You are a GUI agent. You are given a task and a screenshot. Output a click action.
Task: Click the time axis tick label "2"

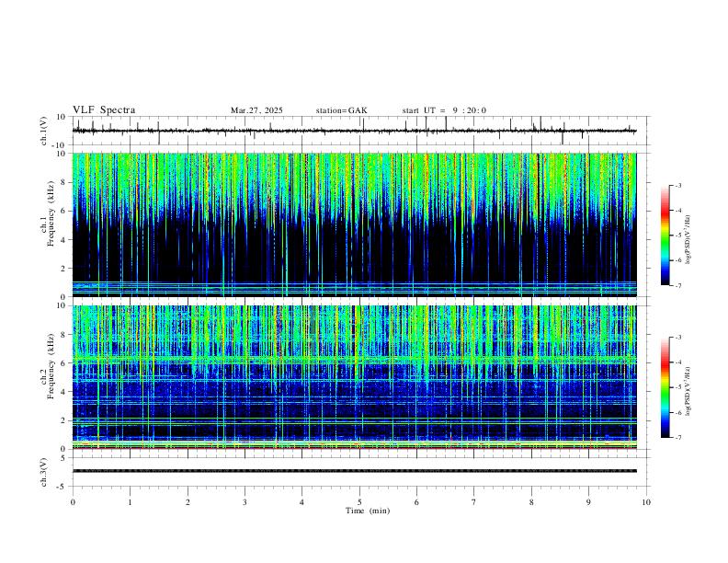(x=188, y=502)
